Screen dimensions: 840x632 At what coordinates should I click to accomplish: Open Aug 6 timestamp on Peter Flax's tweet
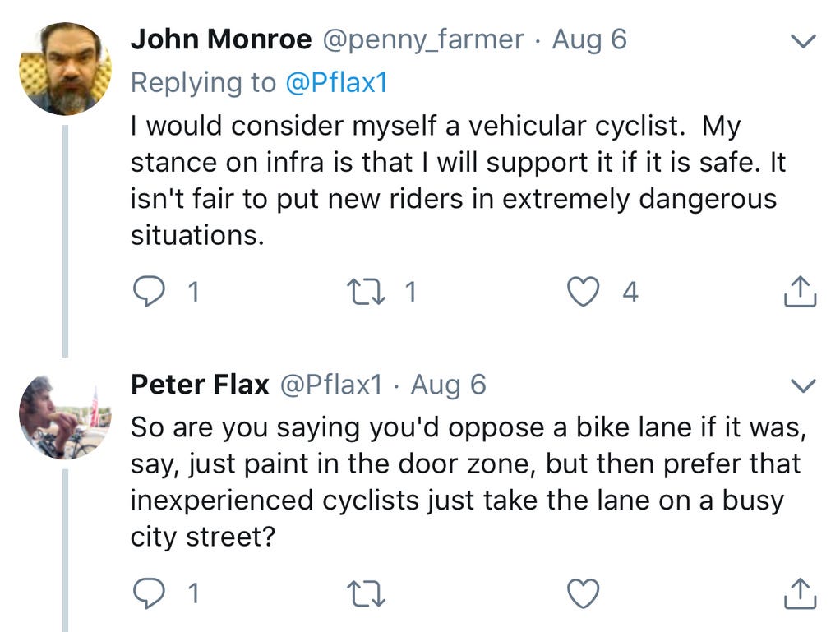pyautogui.click(x=449, y=385)
